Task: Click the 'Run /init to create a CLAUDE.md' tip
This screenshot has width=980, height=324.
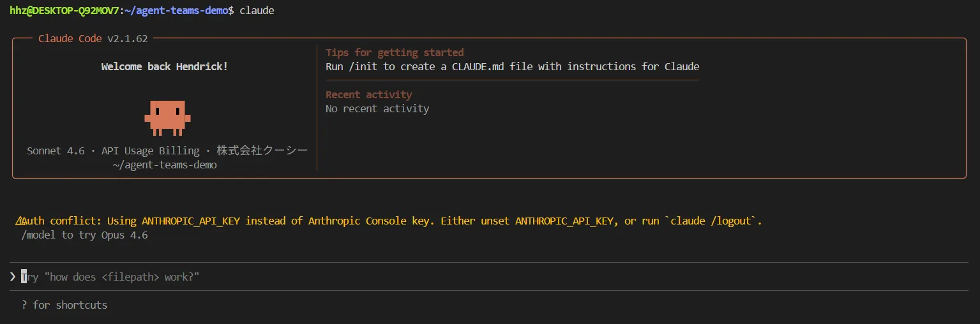Action: 513,66
